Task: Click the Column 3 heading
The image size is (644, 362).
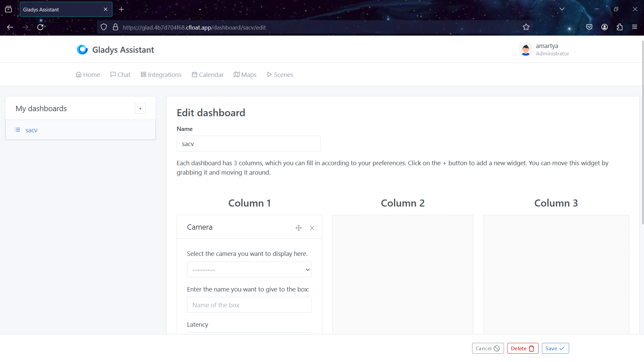Action: click(556, 203)
